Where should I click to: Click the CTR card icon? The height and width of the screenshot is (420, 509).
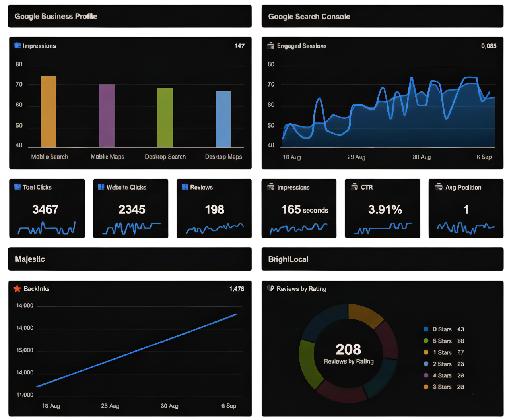(355, 187)
